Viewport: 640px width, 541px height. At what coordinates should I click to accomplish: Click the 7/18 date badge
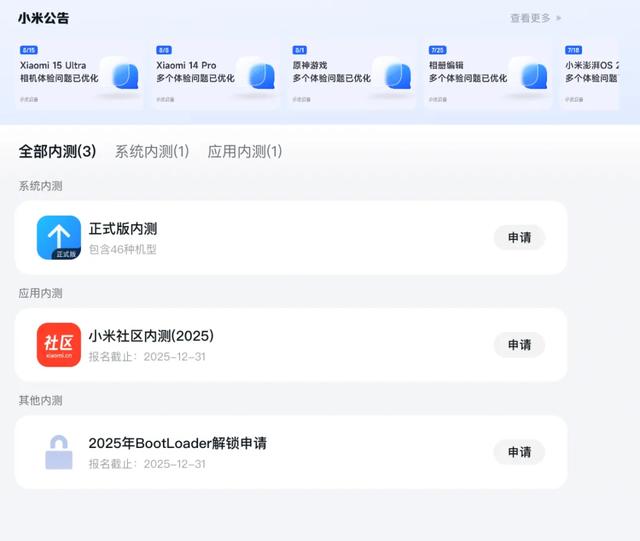[573, 50]
